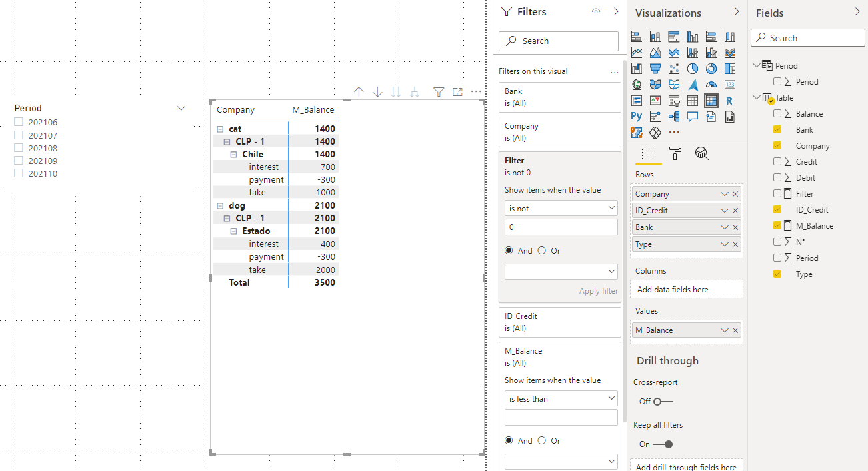Check the 202110 period slicer box
The width and height of the screenshot is (868, 471).
tap(19, 173)
